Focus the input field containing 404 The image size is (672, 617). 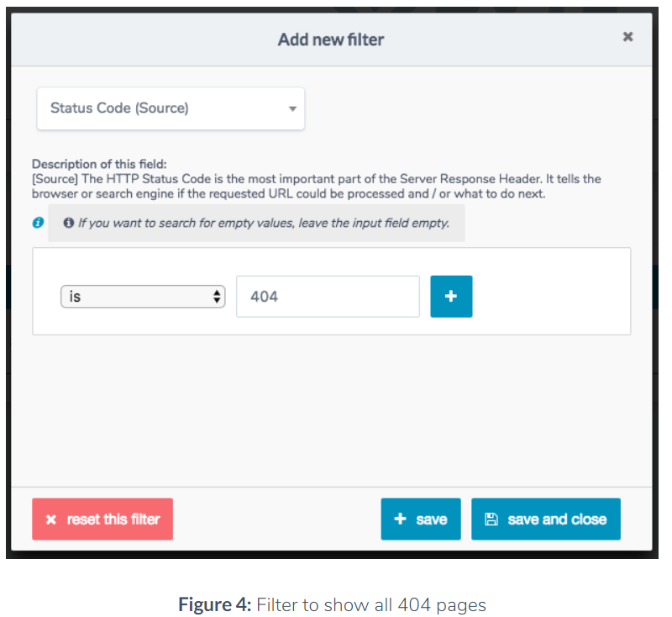point(328,297)
